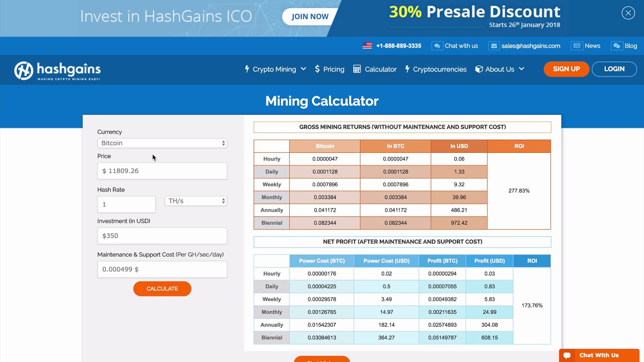Click Biennial Profit (USD) value 608.15

[x=490, y=338]
